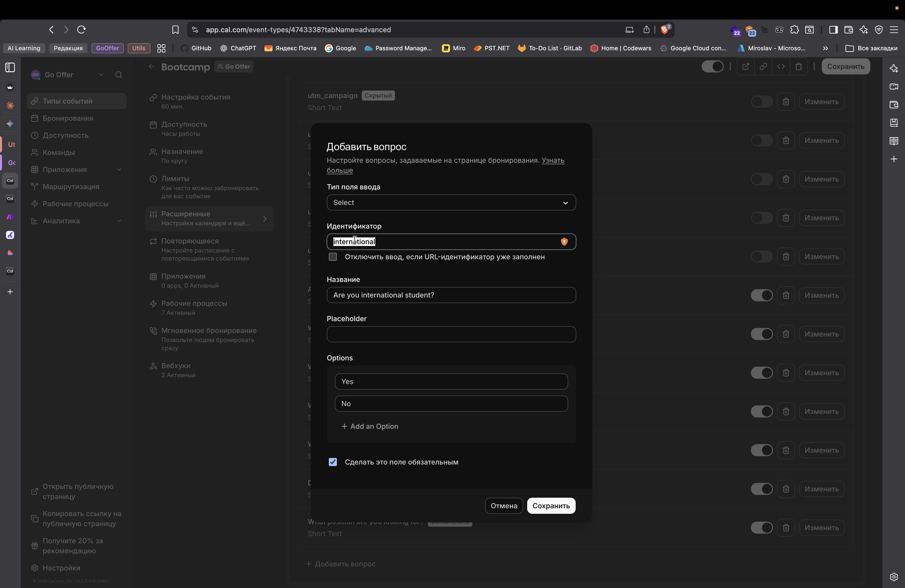Click the embed code icon in header

tap(781, 67)
